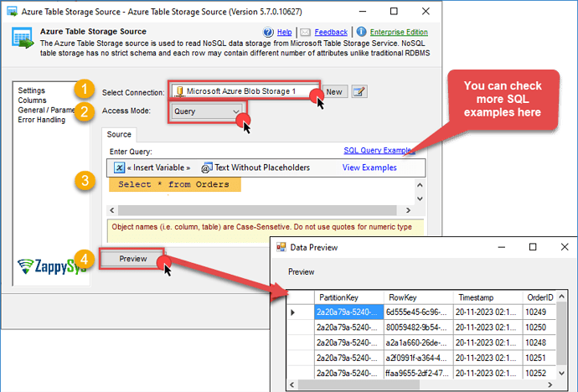578x392 pixels.
Task: Click Data Preview grid scroll up arrow
Action: coord(561,297)
